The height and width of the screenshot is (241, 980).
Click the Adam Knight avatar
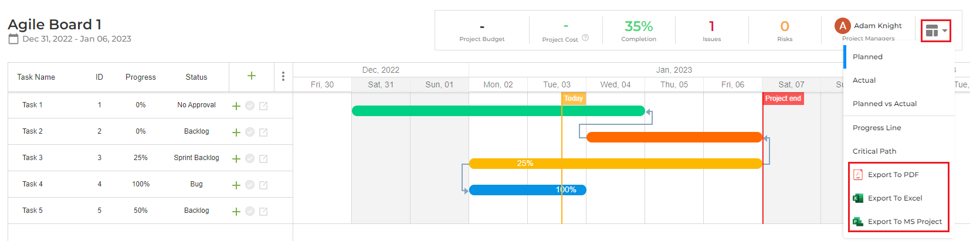click(x=843, y=26)
